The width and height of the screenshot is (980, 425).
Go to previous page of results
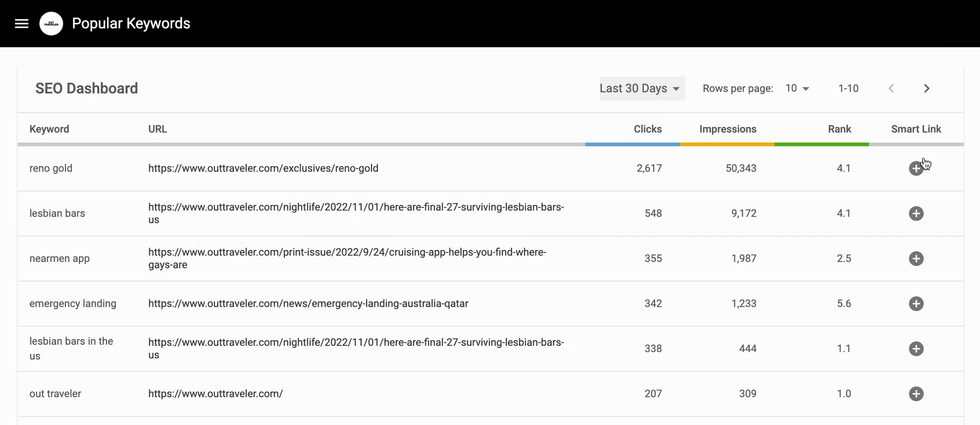(891, 89)
